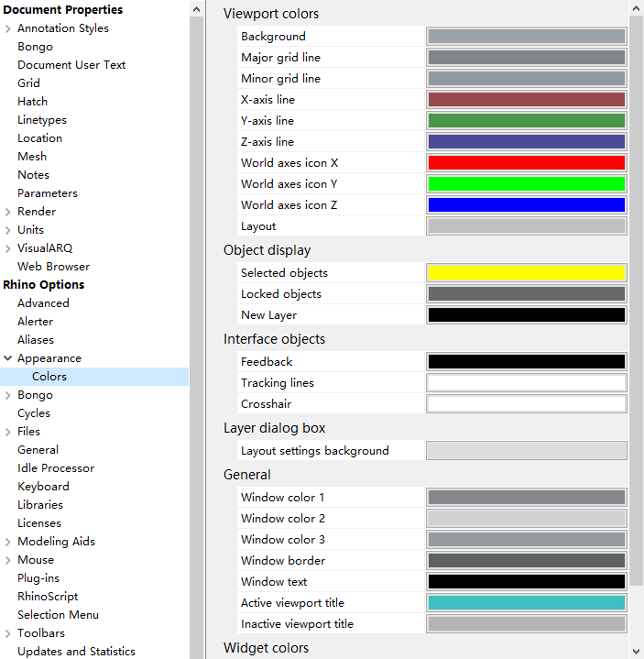This screenshot has height=659, width=644.
Task: Select Colors under Appearance
Action: (x=49, y=377)
